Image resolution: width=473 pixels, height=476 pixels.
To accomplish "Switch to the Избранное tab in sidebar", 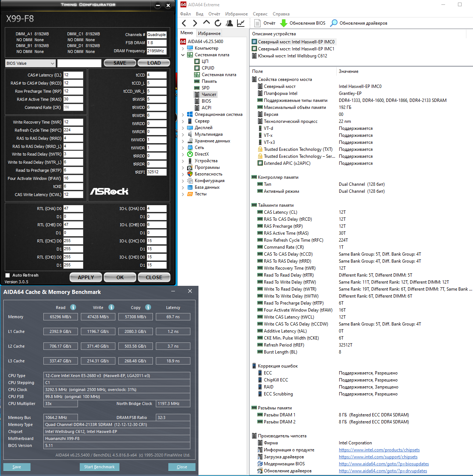I will click(209, 33).
